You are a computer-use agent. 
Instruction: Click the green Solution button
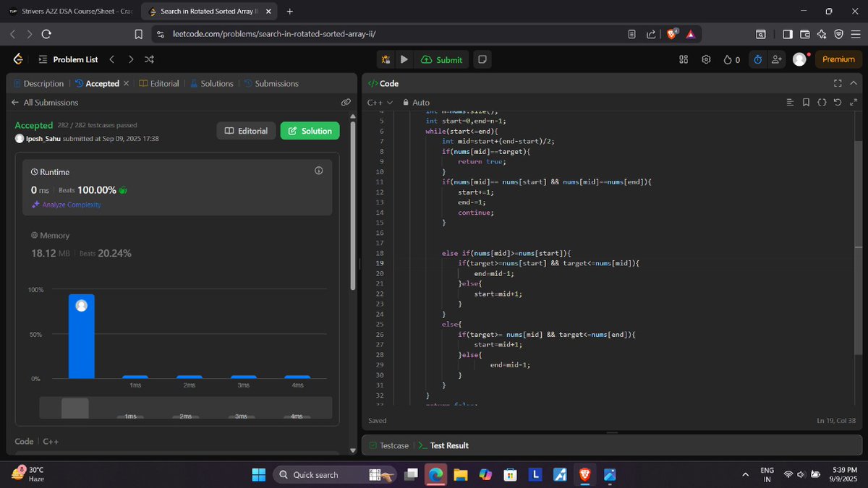click(310, 131)
